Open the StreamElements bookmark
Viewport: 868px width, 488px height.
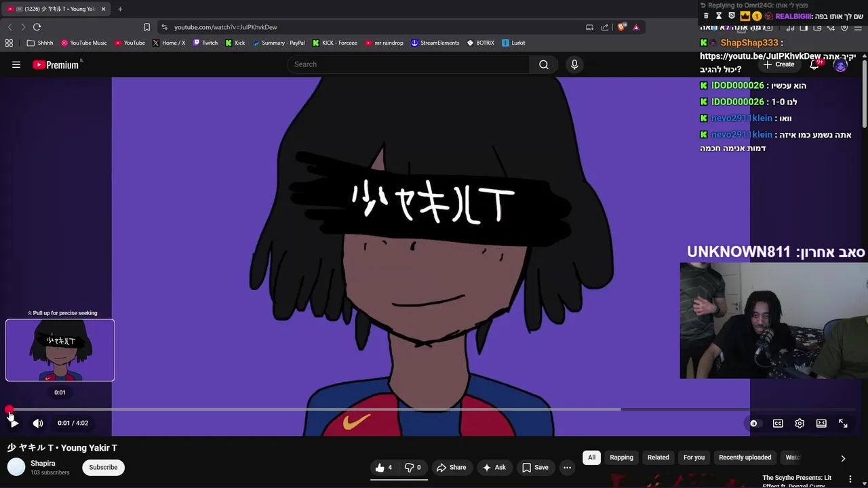pyautogui.click(x=435, y=43)
